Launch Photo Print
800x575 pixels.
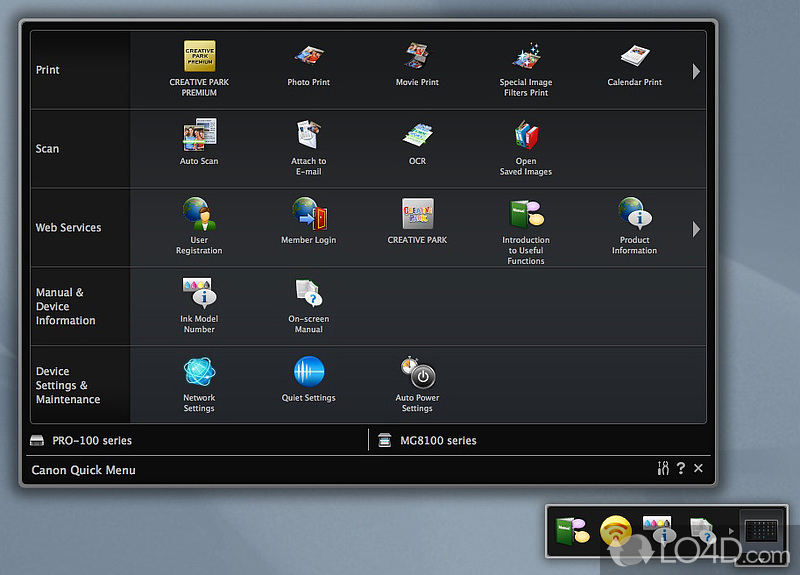pos(308,57)
